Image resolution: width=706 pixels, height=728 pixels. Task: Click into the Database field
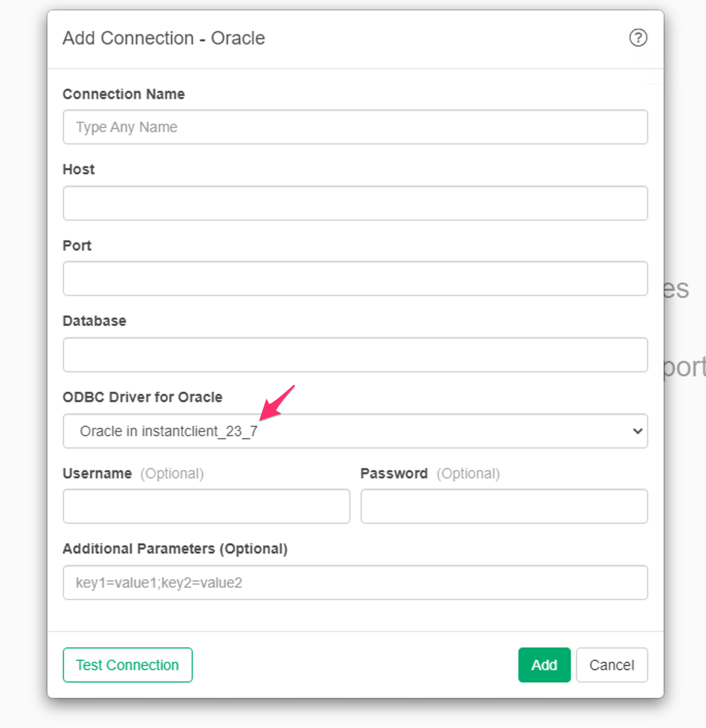click(355, 355)
